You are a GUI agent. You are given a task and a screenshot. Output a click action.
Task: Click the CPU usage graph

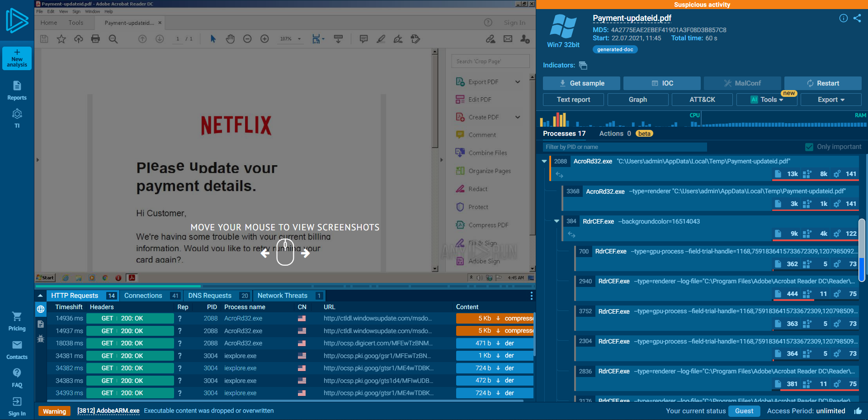tap(620, 119)
